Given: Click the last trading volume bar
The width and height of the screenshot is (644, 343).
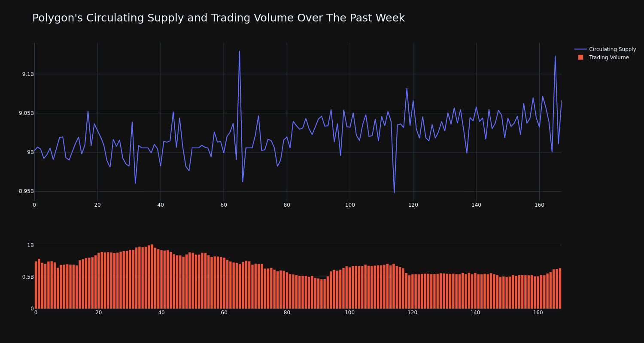Looking at the screenshot, I should (560, 289).
